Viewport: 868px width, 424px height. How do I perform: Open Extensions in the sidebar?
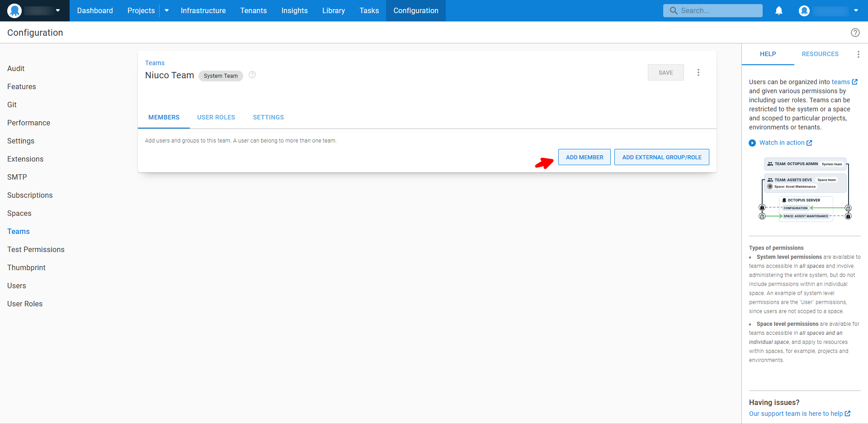(x=25, y=159)
